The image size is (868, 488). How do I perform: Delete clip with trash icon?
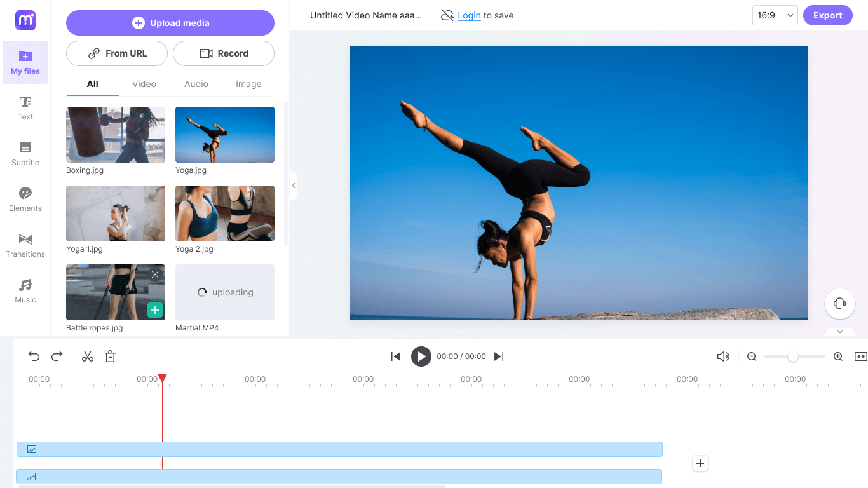point(110,356)
